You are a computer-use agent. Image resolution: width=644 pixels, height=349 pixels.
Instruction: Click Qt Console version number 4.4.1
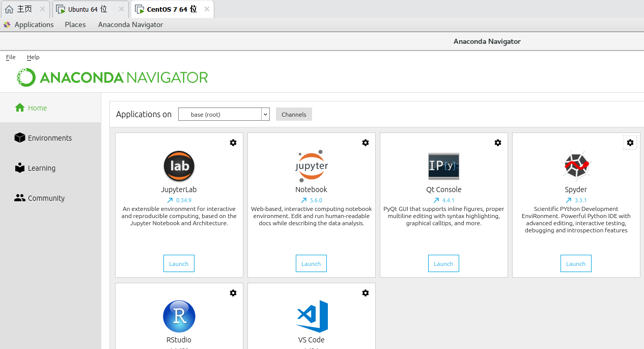coord(449,200)
